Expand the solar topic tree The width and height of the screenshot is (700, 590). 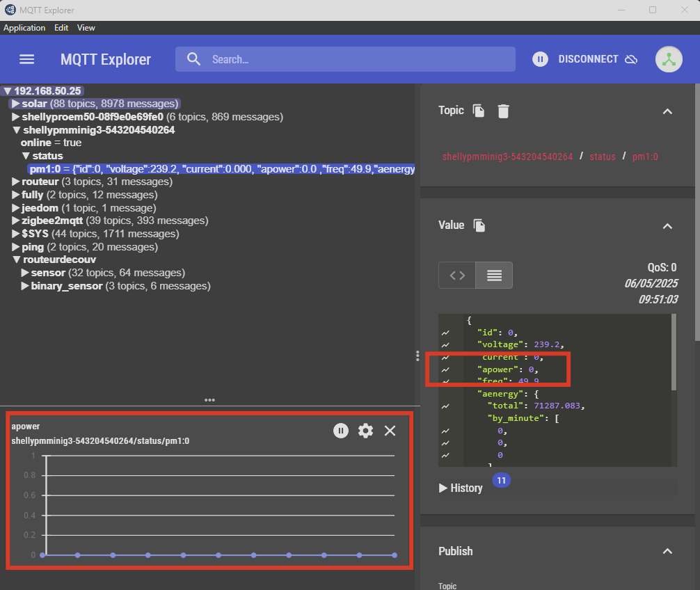click(x=15, y=104)
